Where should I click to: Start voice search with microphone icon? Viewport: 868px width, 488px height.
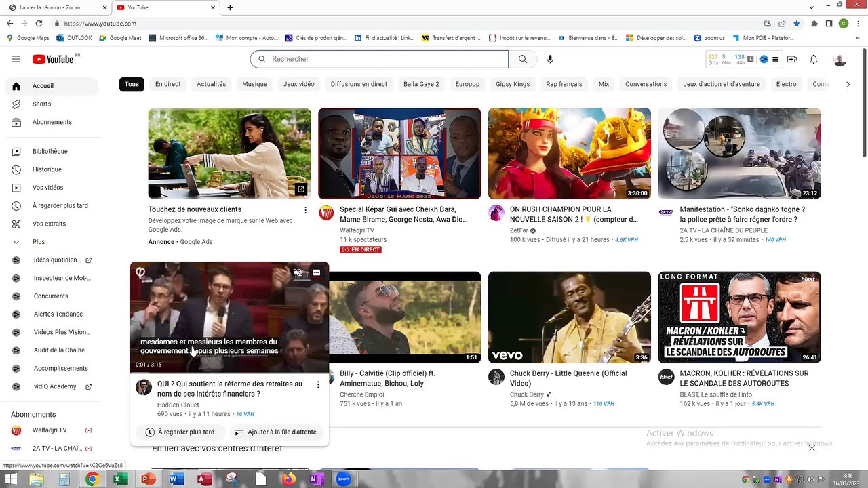click(x=550, y=59)
